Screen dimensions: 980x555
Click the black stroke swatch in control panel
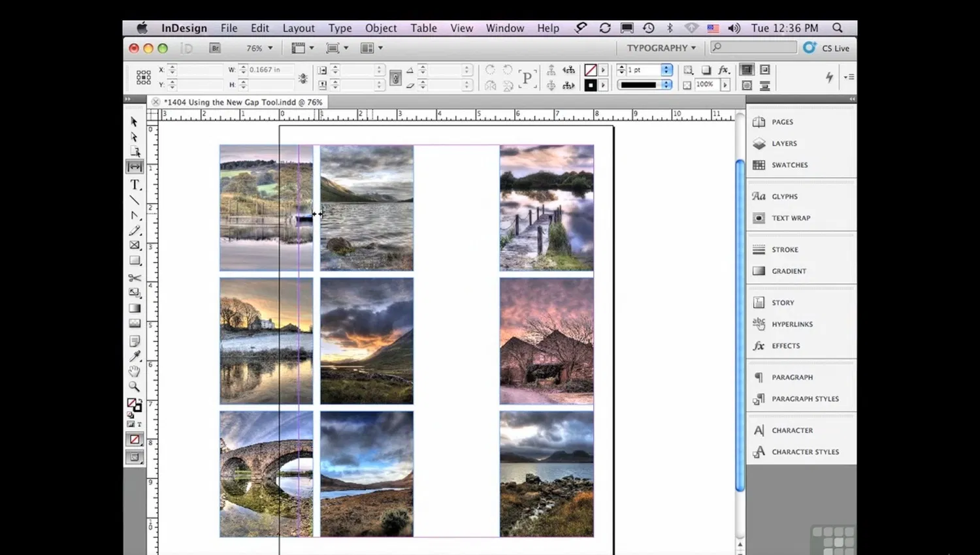[x=591, y=86]
